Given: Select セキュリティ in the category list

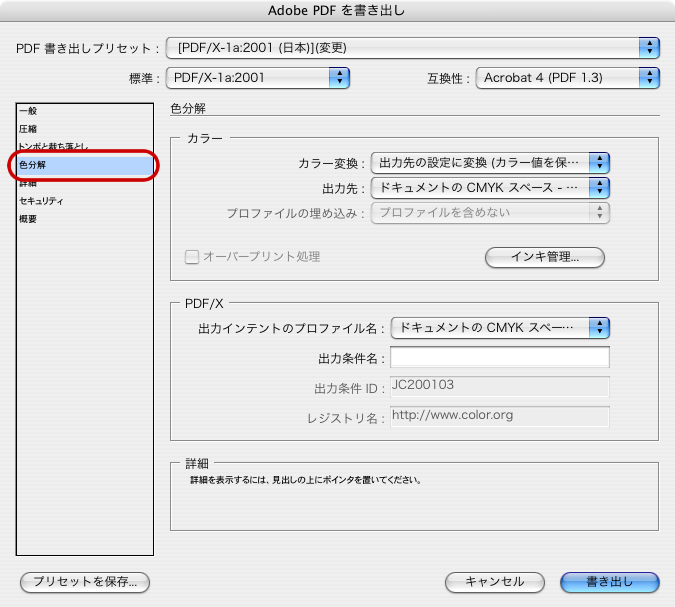Looking at the screenshot, I should click(85, 201).
